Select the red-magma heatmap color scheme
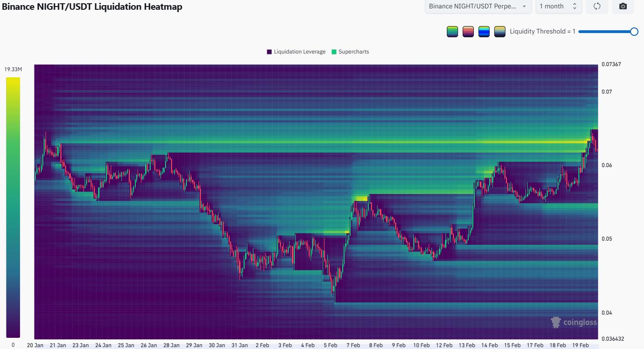 click(x=468, y=31)
